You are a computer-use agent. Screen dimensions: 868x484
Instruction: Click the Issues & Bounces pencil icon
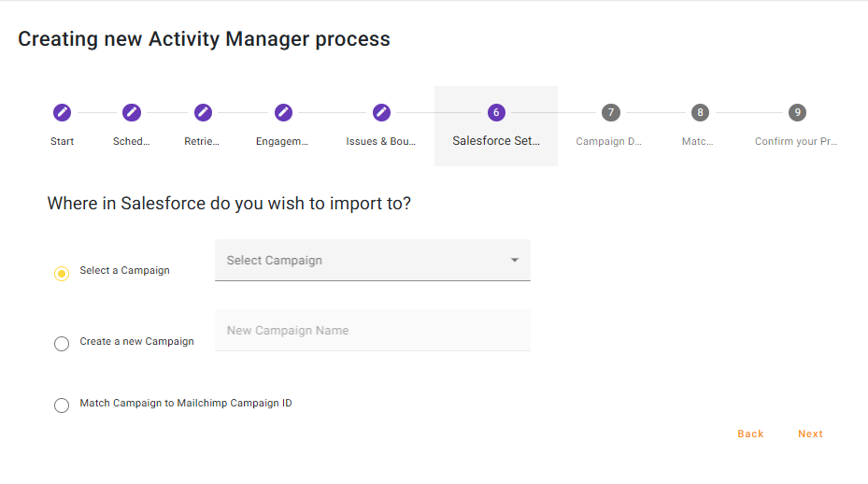click(381, 112)
